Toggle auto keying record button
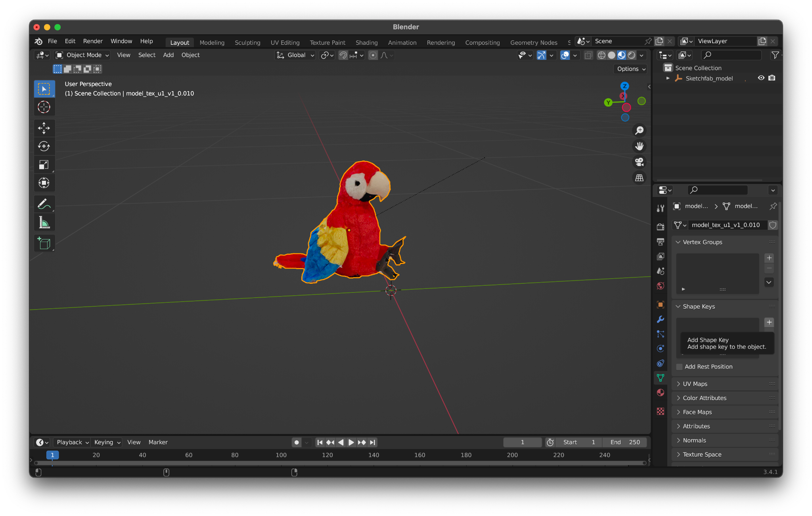Screen dimensions: 812x516 (297, 442)
